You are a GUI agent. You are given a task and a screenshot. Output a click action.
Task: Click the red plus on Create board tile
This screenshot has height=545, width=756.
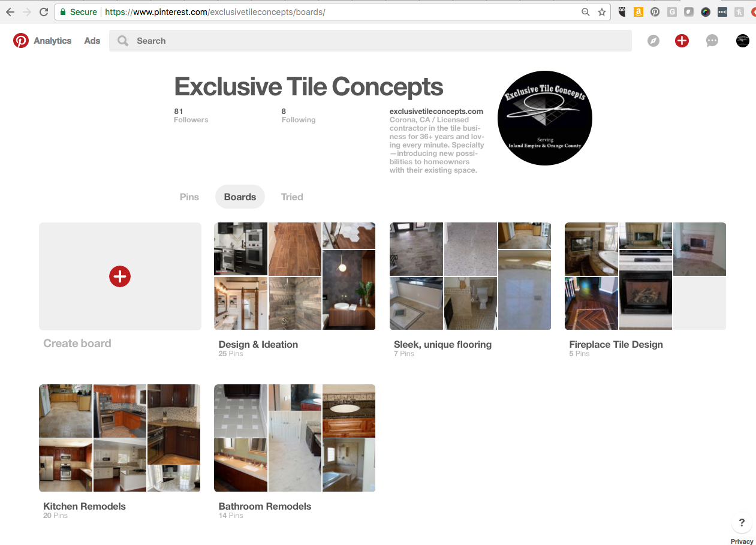pyautogui.click(x=120, y=276)
